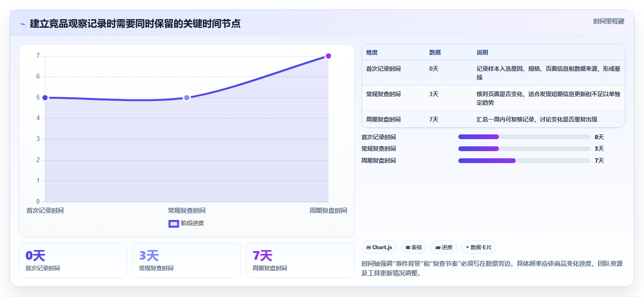The height and width of the screenshot is (297, 644).
Task: Click the footer note starting 时间轴强调
Action: 492,269
